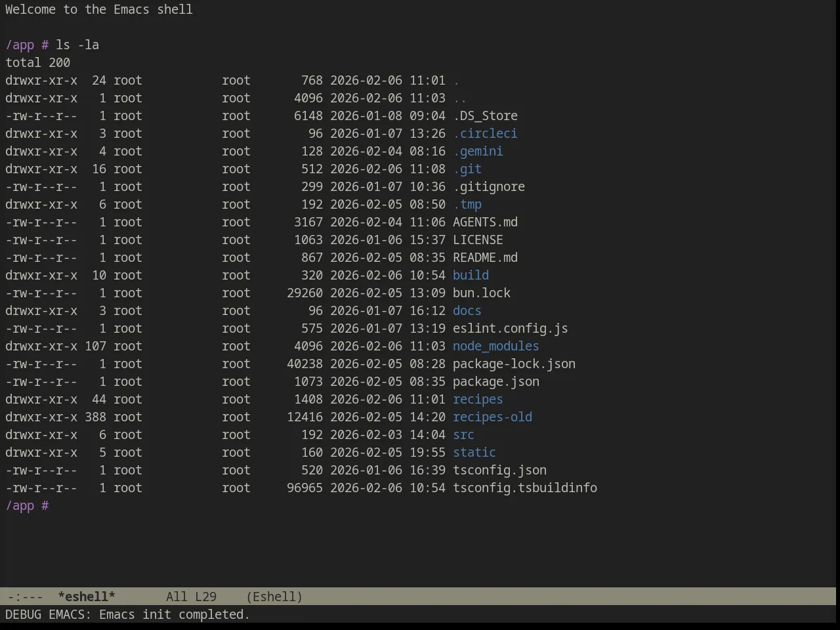Click the 388 link count of recipes-old
This screenshot has width=840, height=630.
coord(95,417)
